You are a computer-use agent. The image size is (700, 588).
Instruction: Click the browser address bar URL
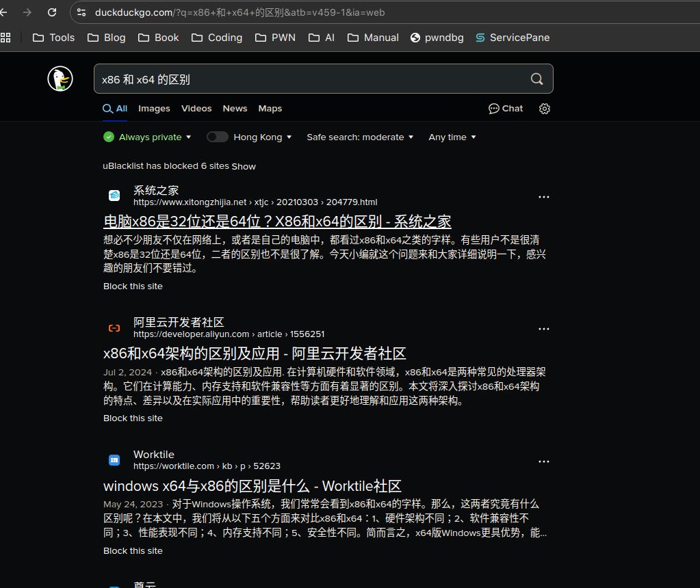click(x=239, y=12)
